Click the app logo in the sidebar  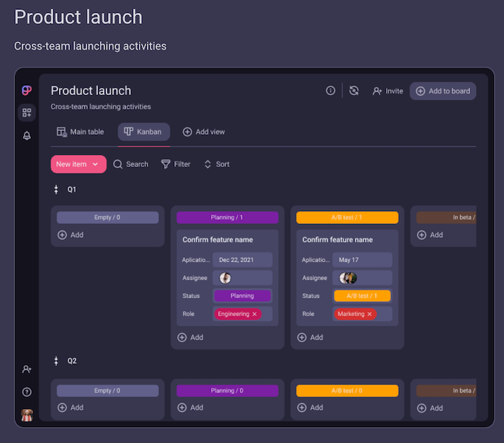(27, 91)
